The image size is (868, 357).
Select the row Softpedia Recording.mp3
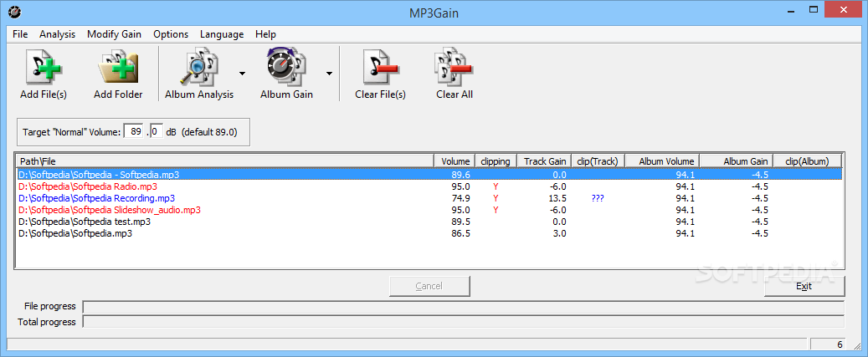tap(429, 198)
